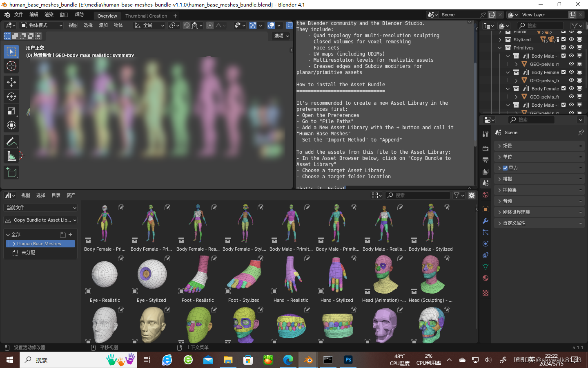This screenshot has width=588, height=368.
Task: Open the Object Data properties tab
Action: (x=486, y=267)
